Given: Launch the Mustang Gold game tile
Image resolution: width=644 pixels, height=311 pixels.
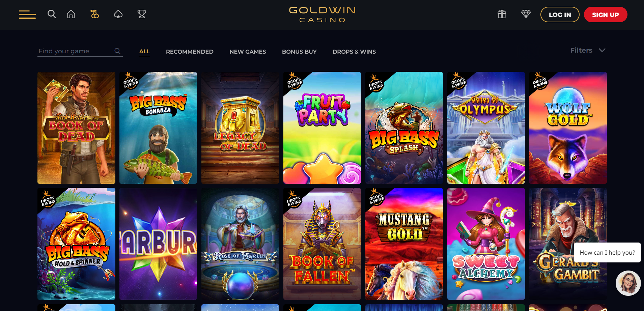Looking at the screenshot, I should [x=404, y=244].
